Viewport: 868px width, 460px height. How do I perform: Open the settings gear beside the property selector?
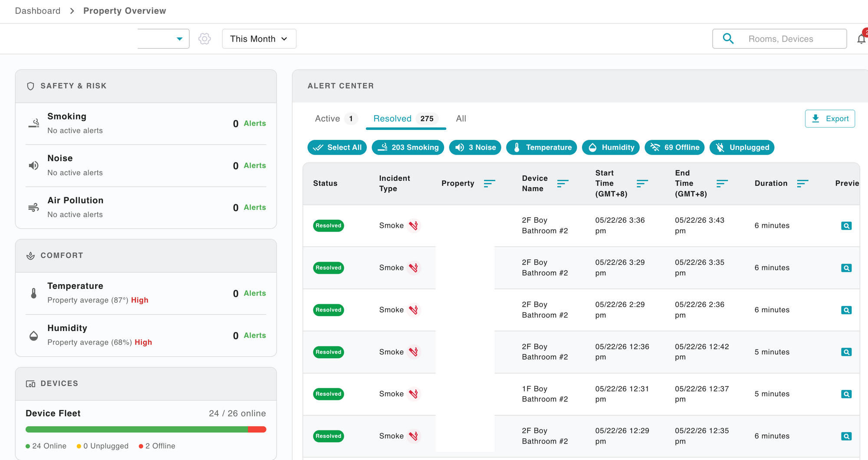(x=204, y=39)
